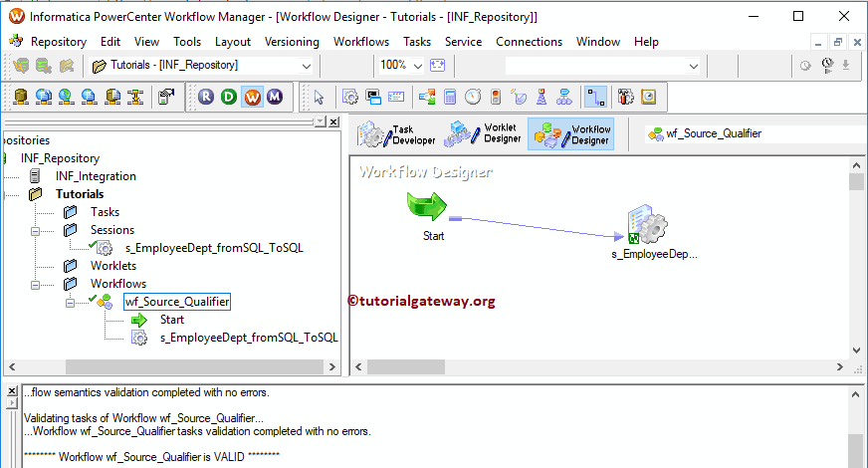The width and height of the screenshot is (868, 468).
Task: Open the folder selection dropdown Tutorials
Action: pos(307,66)
